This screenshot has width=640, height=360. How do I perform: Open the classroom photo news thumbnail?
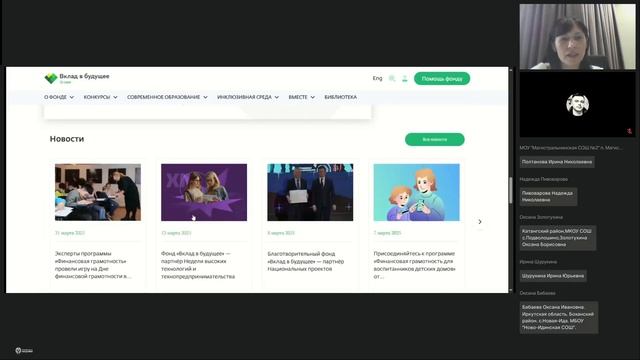pos(98,192)
